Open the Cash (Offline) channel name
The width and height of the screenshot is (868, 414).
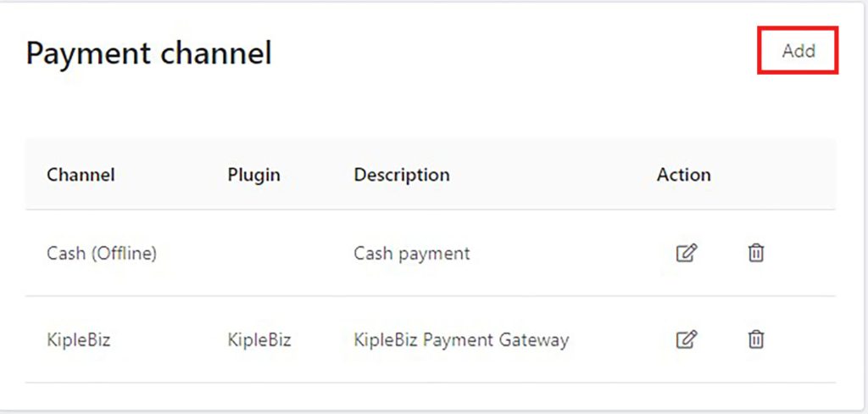click(102, 254)
